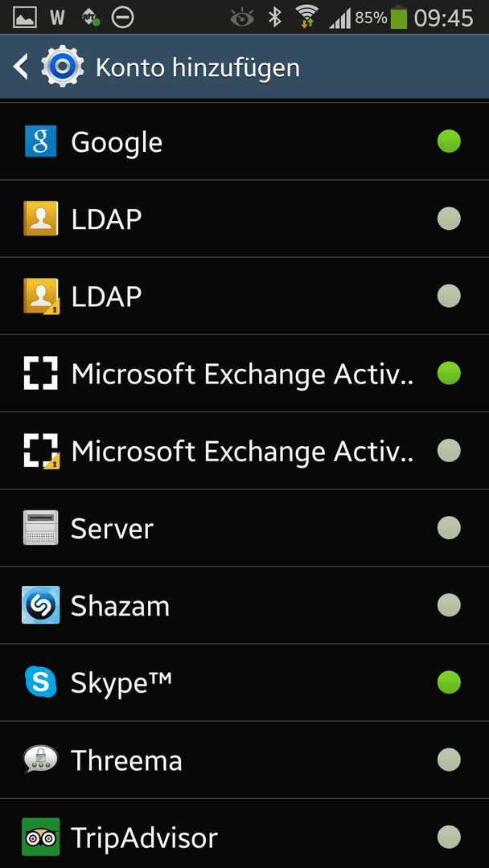Tap the Google account icon
This screenshot has height=868, width=489.
(x=40, y=141)
